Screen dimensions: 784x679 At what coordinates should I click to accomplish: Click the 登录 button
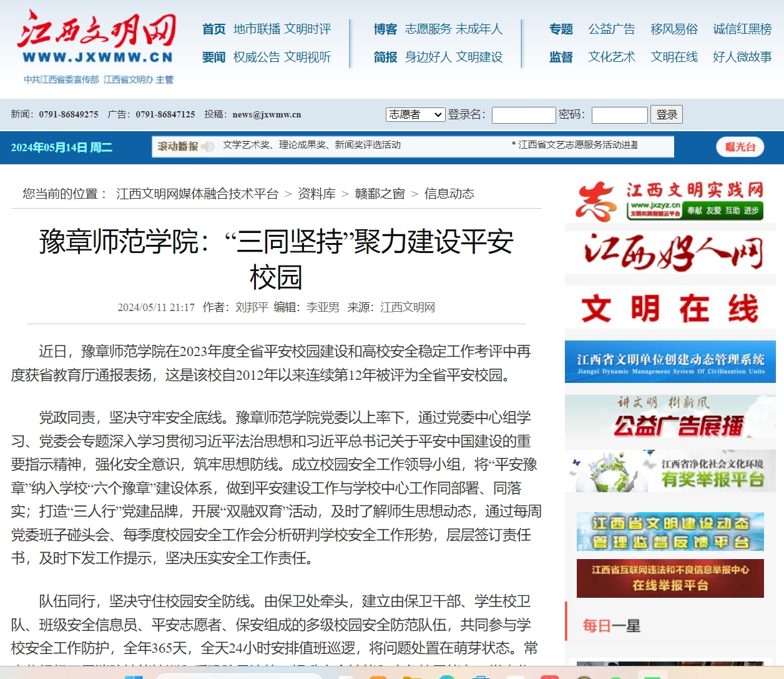pyautogui.click(x=667, y=114)
